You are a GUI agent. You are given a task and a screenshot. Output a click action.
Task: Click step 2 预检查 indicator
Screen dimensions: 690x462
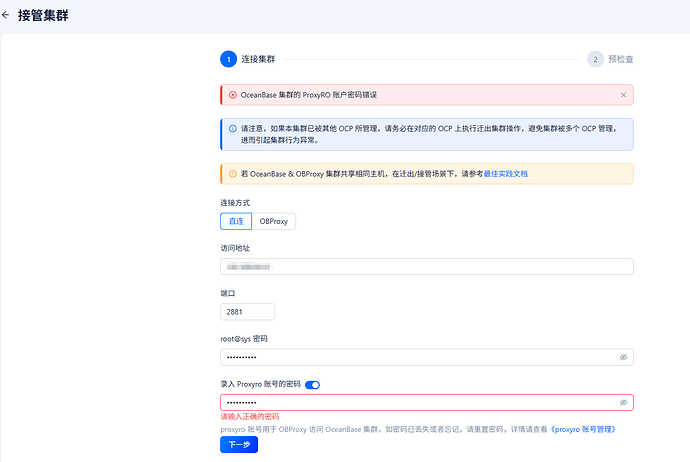[596, 59]
